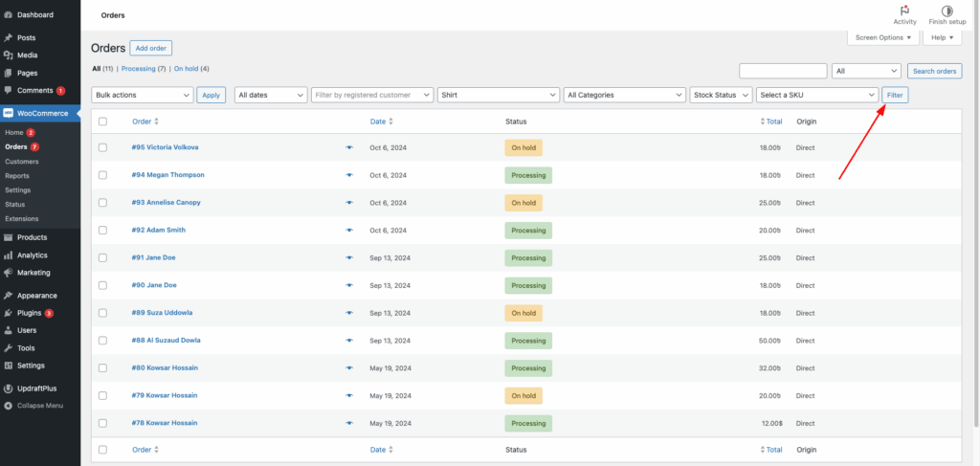Click the Add order button
Screen dimensions: 980x466
click(150, 48)
